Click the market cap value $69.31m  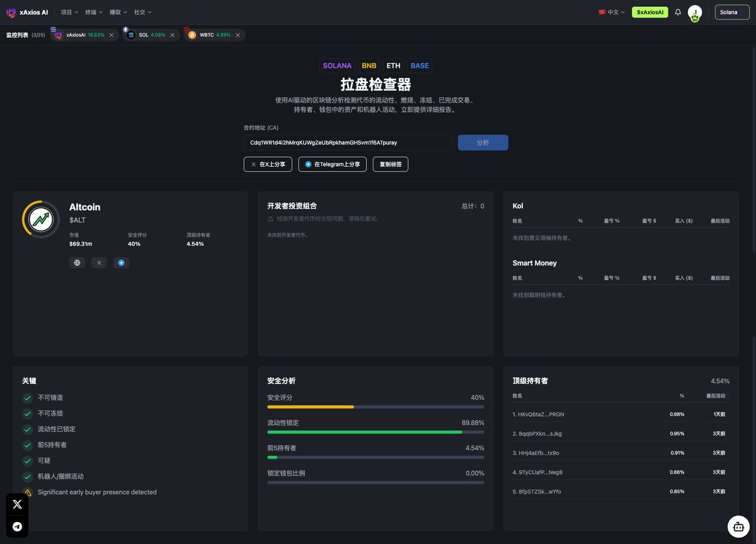coord(81,244)
